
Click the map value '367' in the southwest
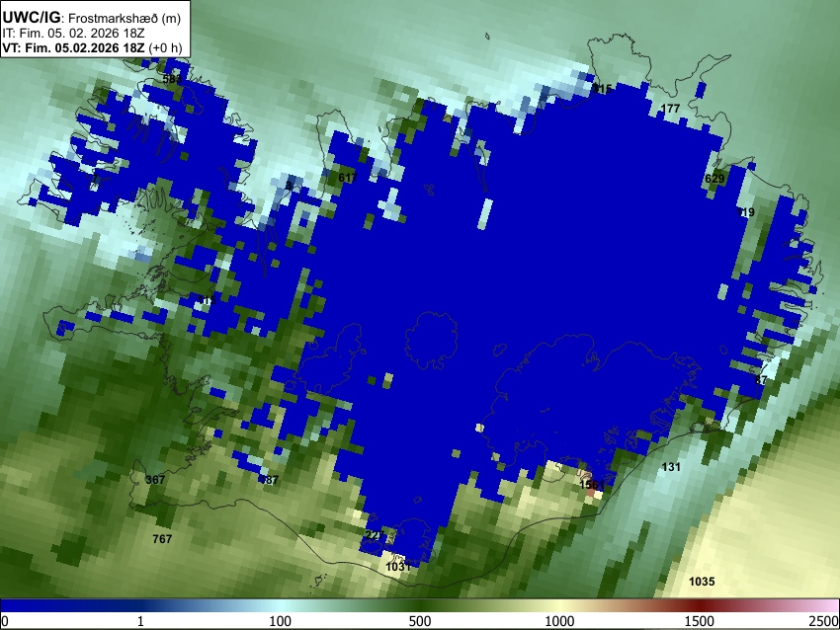[155, 480]
